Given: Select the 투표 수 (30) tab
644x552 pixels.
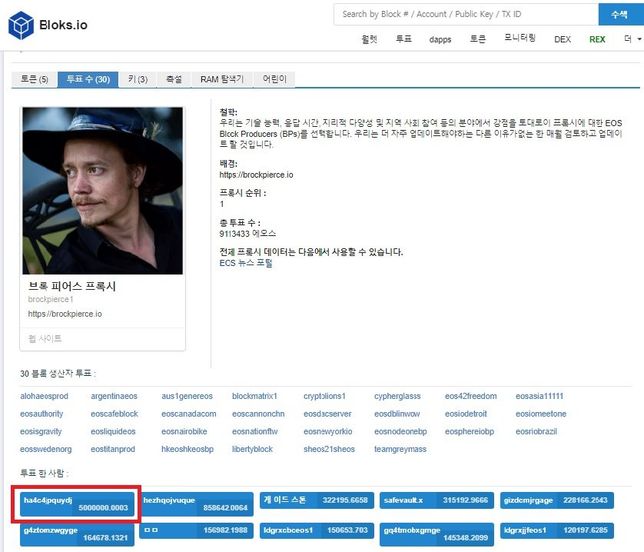Looking at the screenshot, I should [x=88, y=79].
